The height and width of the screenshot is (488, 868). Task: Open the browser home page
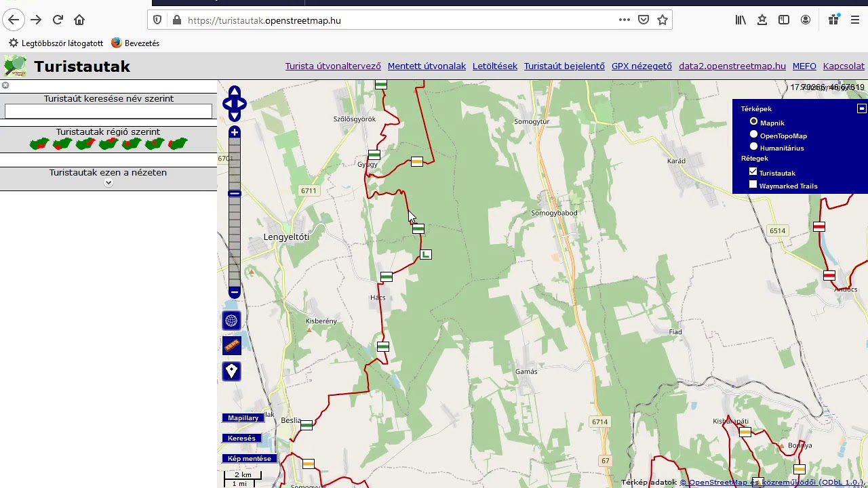tap(79, 20)
